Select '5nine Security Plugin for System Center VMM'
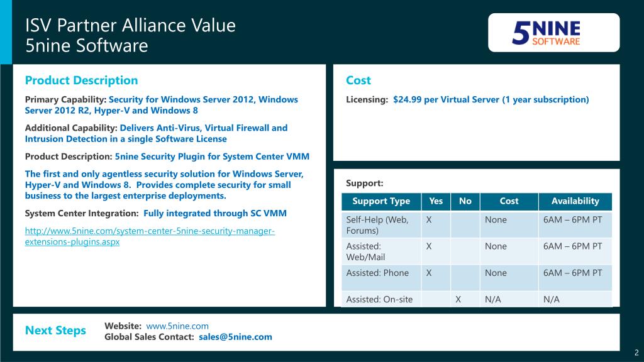 (x=212, y=156)
